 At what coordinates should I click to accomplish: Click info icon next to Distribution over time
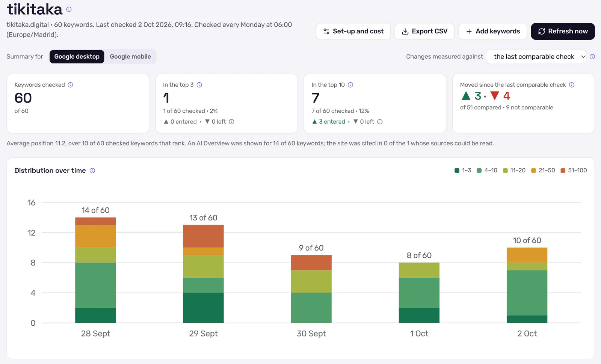tap(92, 171)
